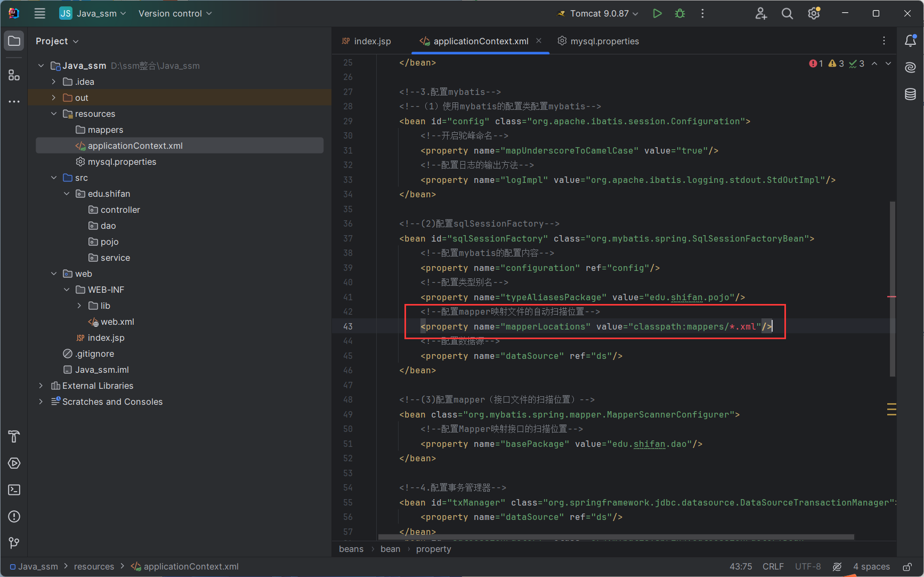Toggle the read-only lock in status bar

(x=907, y=566)
